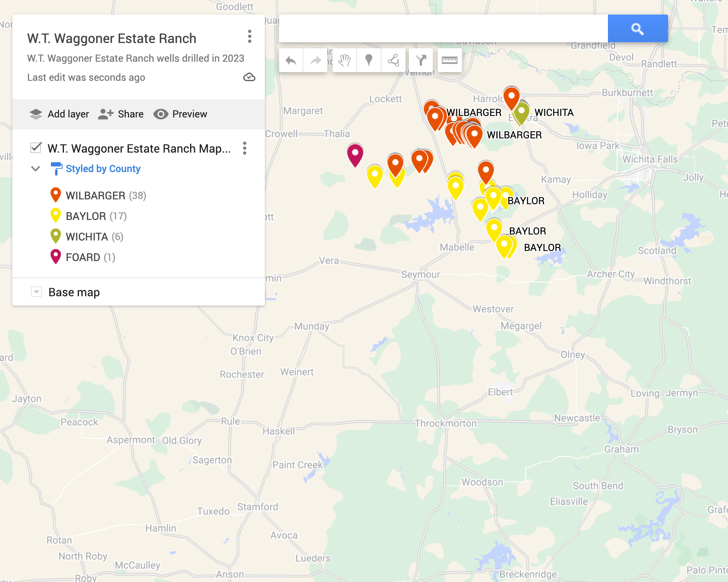Image resolution: width=728 pixels, height=582 pixels.
Task: Expand the Base map dropdown arrow
Action: 36,292
